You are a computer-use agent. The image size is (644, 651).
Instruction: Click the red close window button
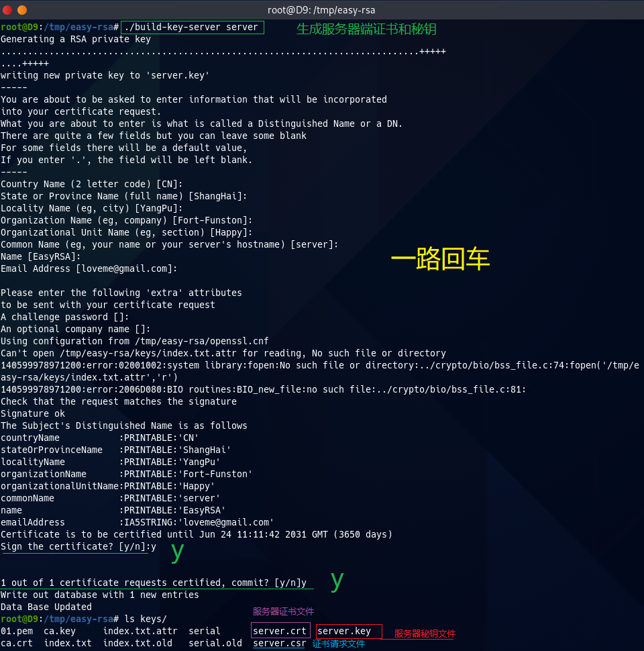[x=7, y=10]
